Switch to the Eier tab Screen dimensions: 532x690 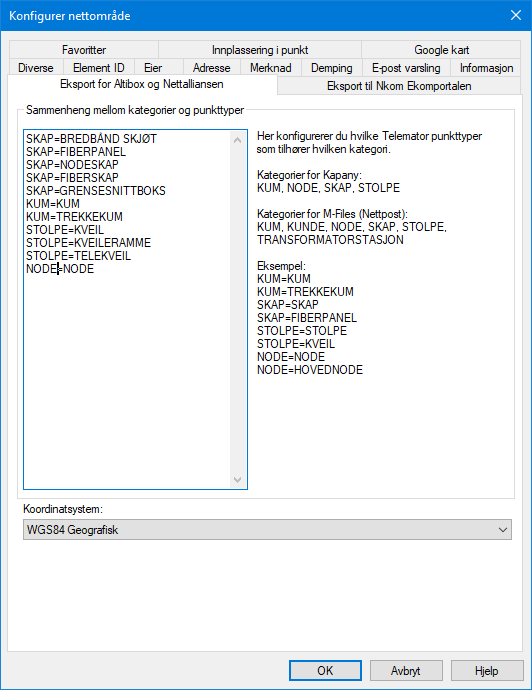click(153, 68)
